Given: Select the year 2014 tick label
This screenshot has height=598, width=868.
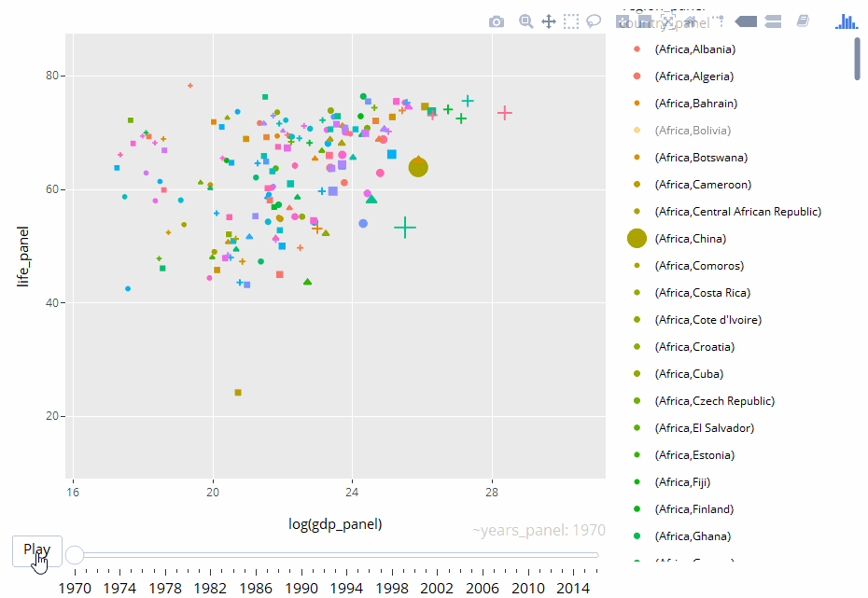Looking at the screenshot, I should pyautogui.click(x=573, y=588).
